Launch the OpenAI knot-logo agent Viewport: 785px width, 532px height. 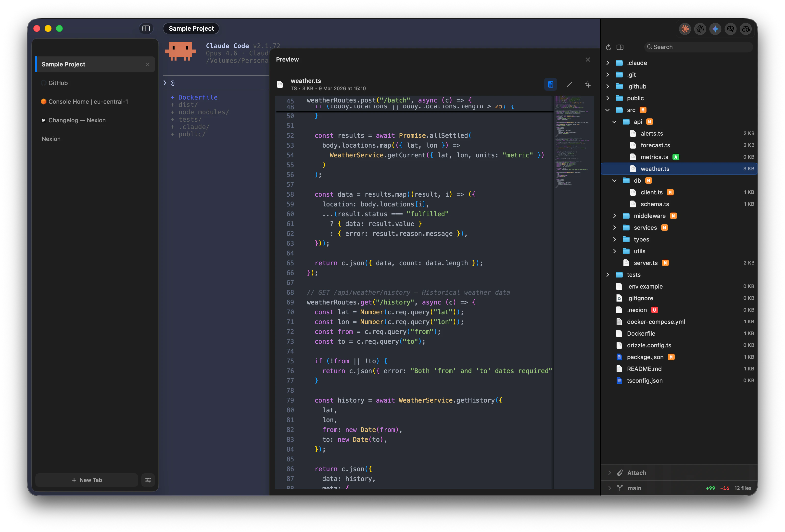point(700,29)
